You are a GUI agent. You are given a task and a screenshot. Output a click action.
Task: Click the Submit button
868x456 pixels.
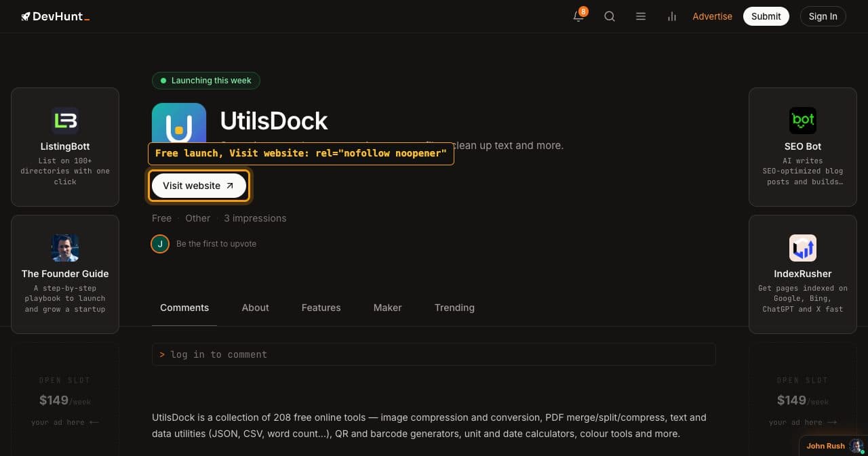click(x=766, y=16)
